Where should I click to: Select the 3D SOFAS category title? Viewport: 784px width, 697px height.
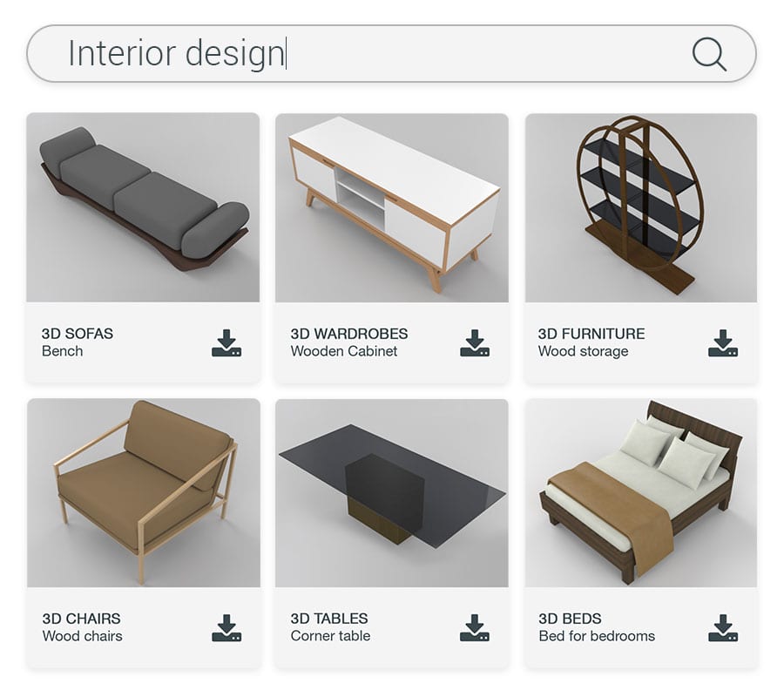pyautogui.click(x=77, y=334)
